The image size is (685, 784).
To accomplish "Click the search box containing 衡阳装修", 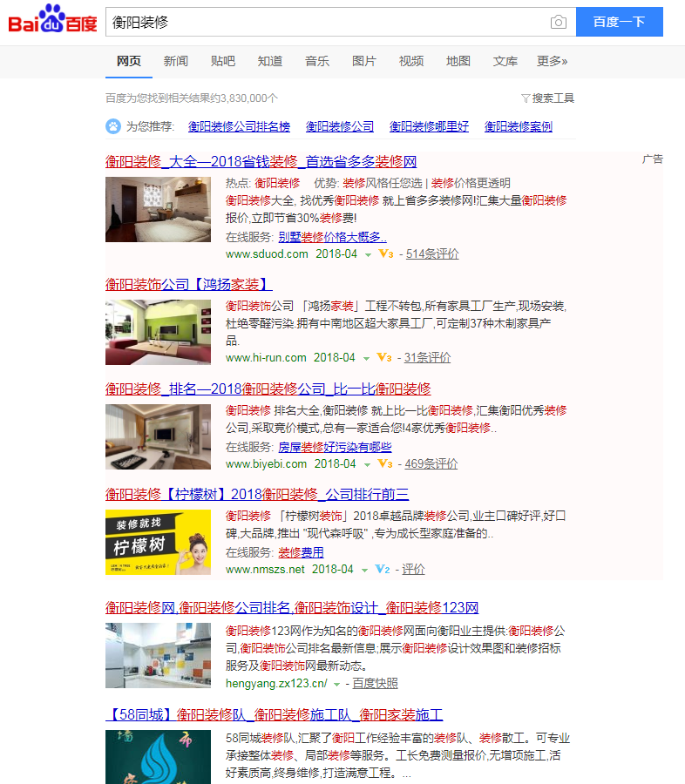I will [327, 23].
